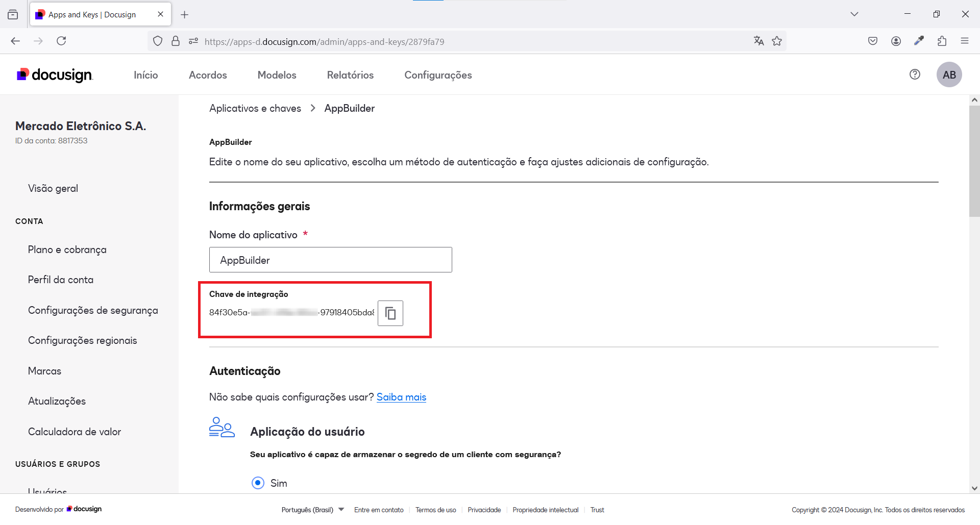Click the Docusign logo in header
The height and width of the screenshot is (525, 980).
click(55, 75)
